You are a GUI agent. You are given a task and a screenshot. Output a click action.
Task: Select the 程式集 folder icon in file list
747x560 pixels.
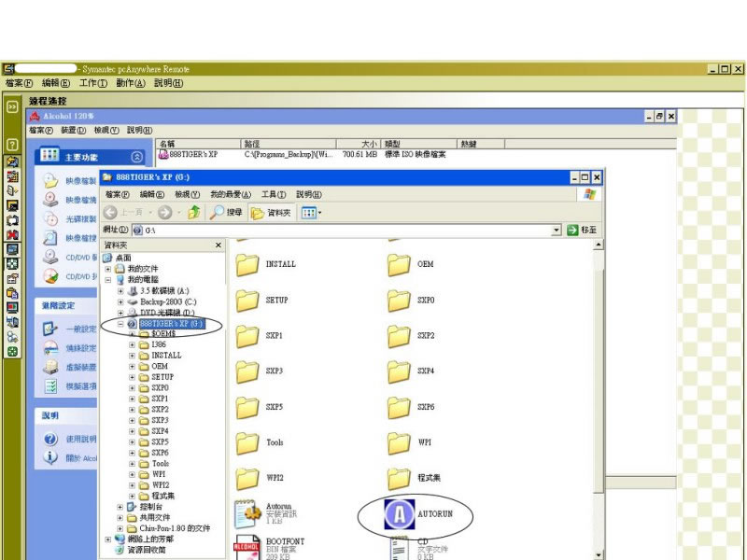pos(399,478)
